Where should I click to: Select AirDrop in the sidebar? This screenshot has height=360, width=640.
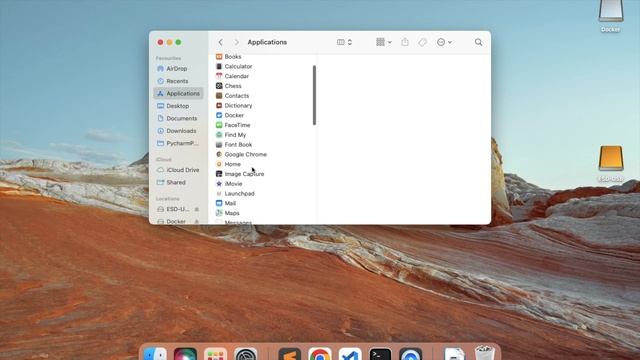click(x=178, y=69)
